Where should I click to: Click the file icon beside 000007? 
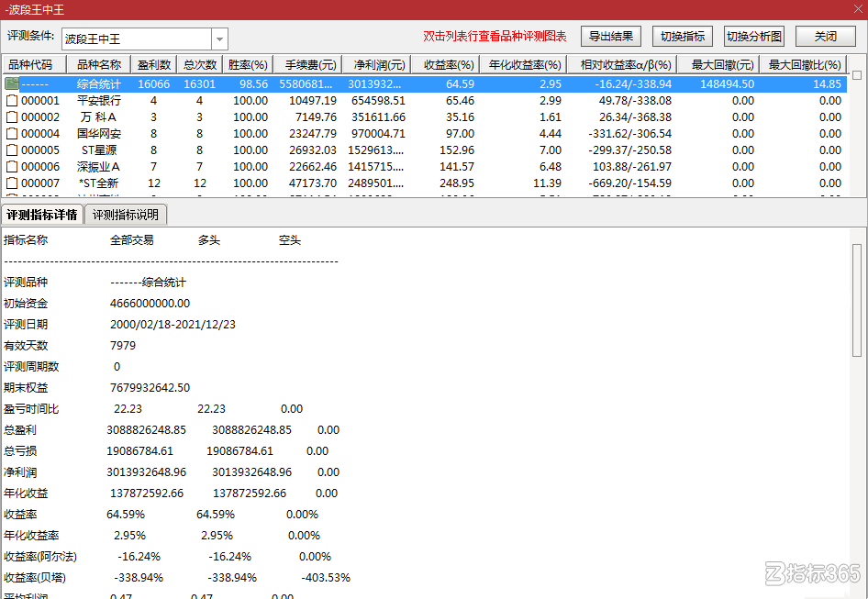(x=12, y=183)
